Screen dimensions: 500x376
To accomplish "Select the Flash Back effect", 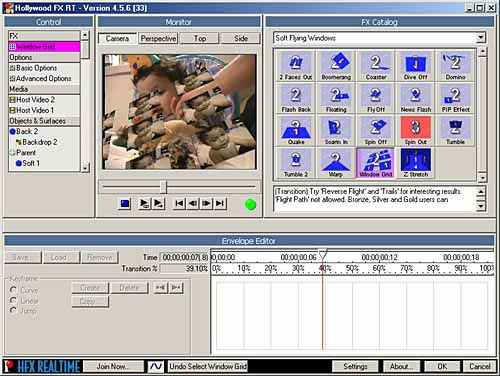I will point(296,98).
